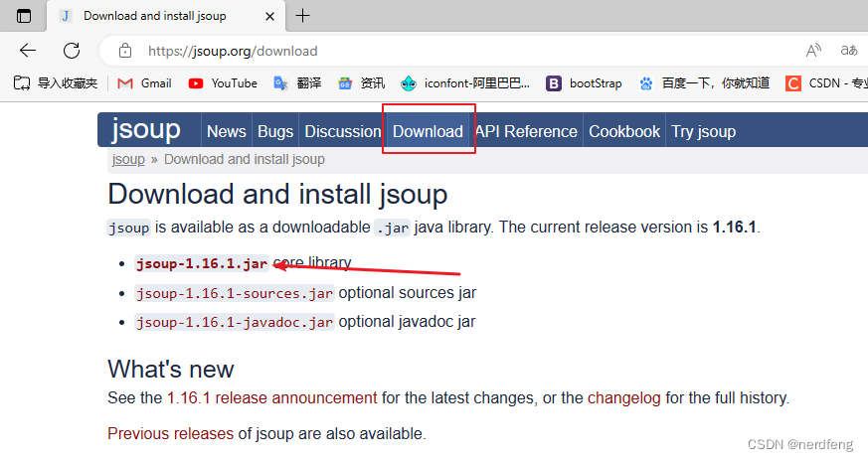Select the tab titled 'Download and install jsoup'

(x=166, y=16)
